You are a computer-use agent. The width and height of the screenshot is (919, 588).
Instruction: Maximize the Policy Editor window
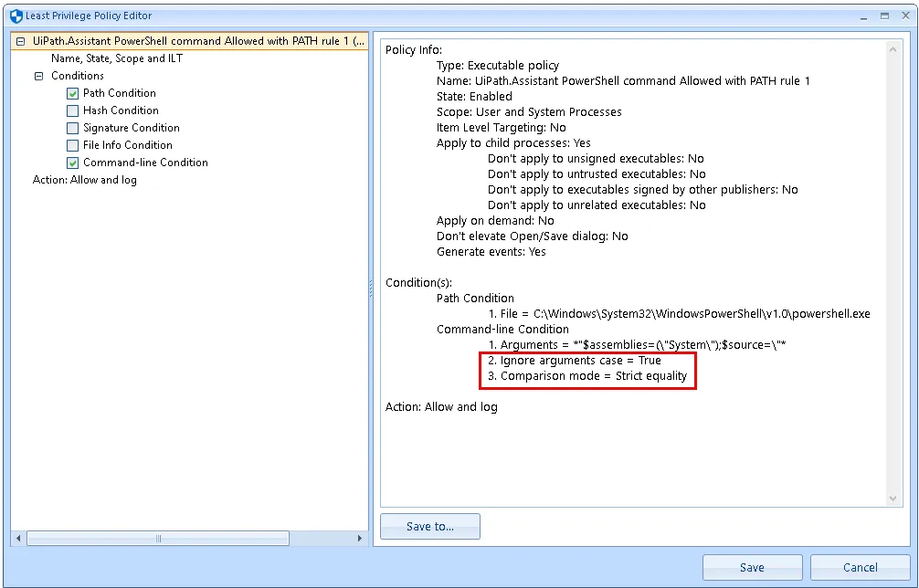[x=884, y=16]
